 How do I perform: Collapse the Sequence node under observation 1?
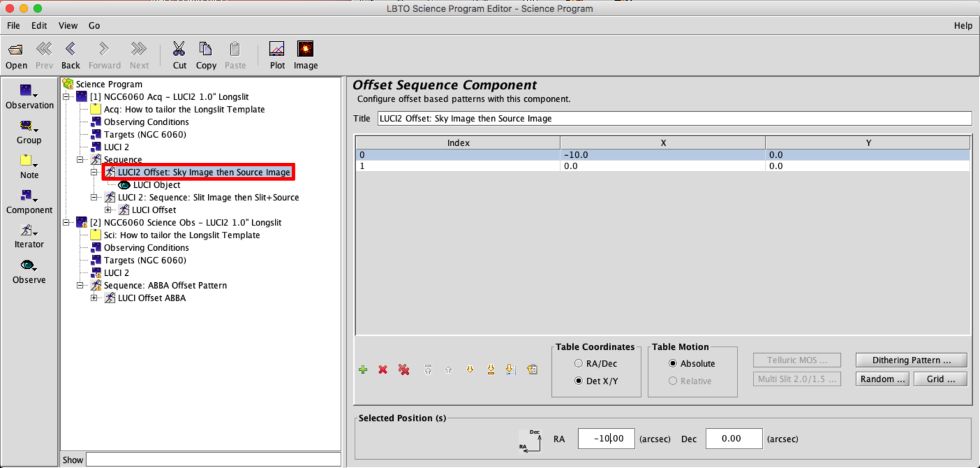80,160
